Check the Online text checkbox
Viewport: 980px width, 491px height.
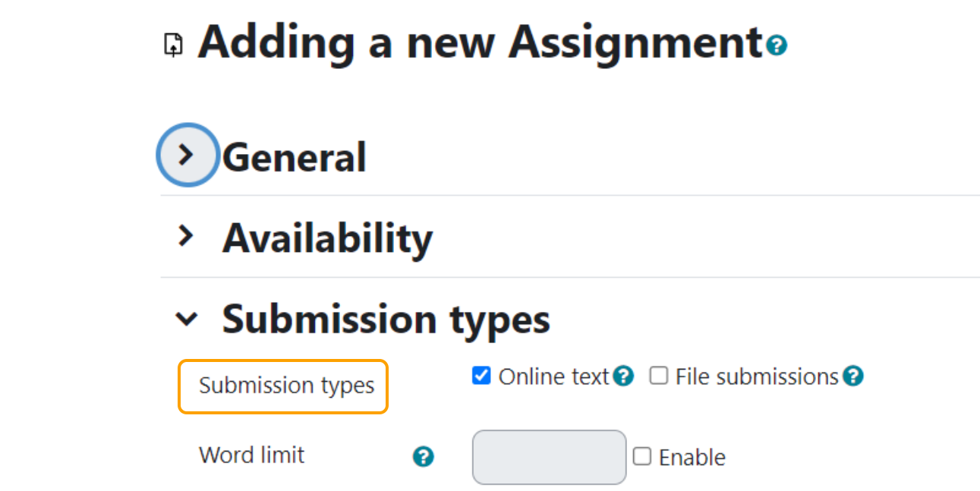coord(481,376)
